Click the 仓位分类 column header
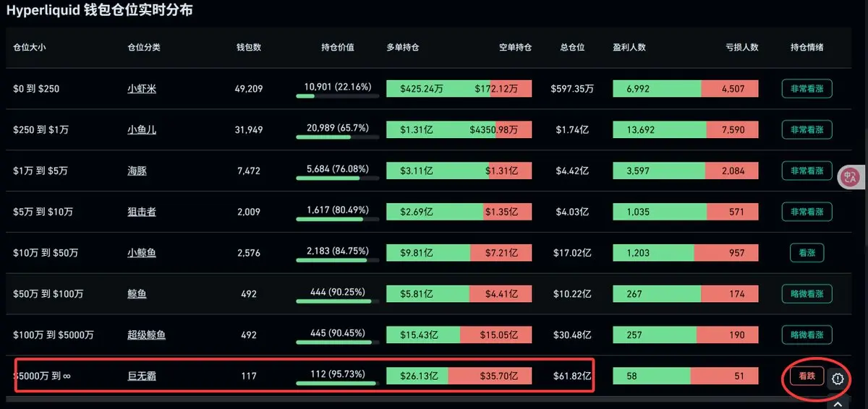868x409 pixels. (x=144, y=48)
